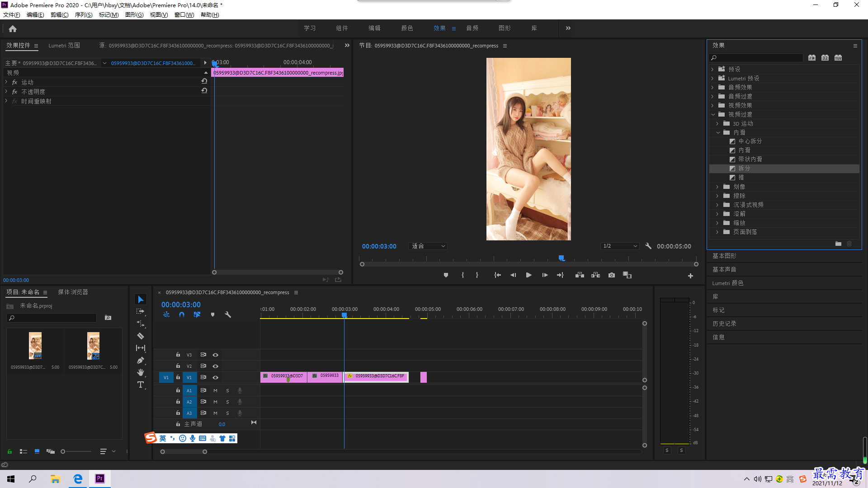Select the Selection tool arrow
Image resolution: width=868 pixels, height=488 pixels.
point(141,300)
